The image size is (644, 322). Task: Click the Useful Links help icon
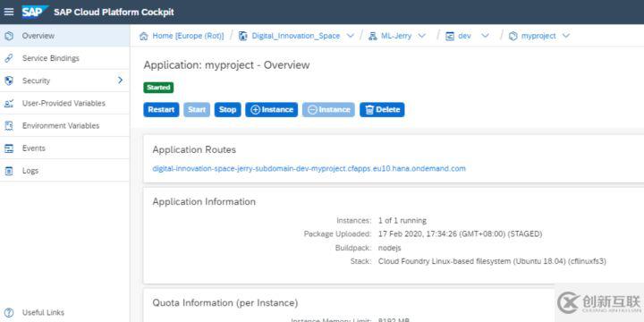[x=9, y=312]
